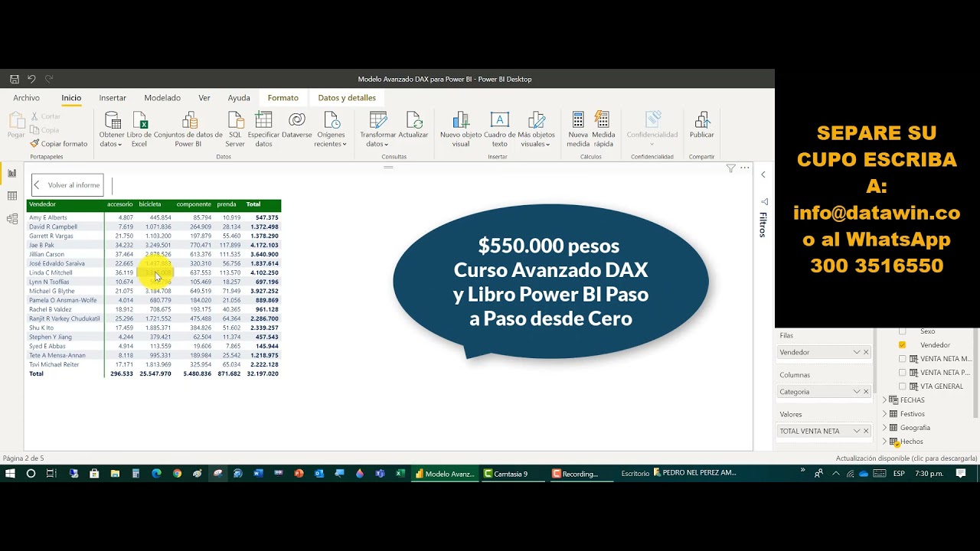This screenshot has height=551, width=980.
Task: Expand the FECHAS table
Action: [x=885, y=400]
